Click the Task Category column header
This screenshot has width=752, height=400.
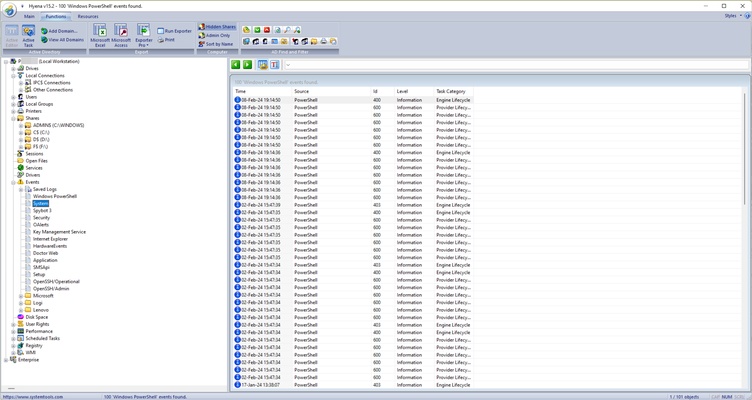coord(453,91)
